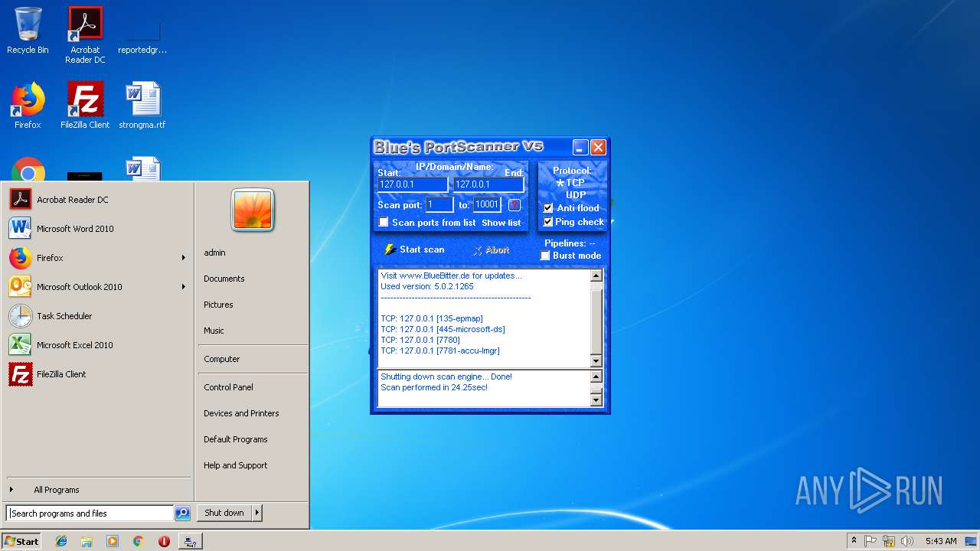
Task: Expand the Microsoft Outlook 2010 submenu arrow
Action: point(184,287)
